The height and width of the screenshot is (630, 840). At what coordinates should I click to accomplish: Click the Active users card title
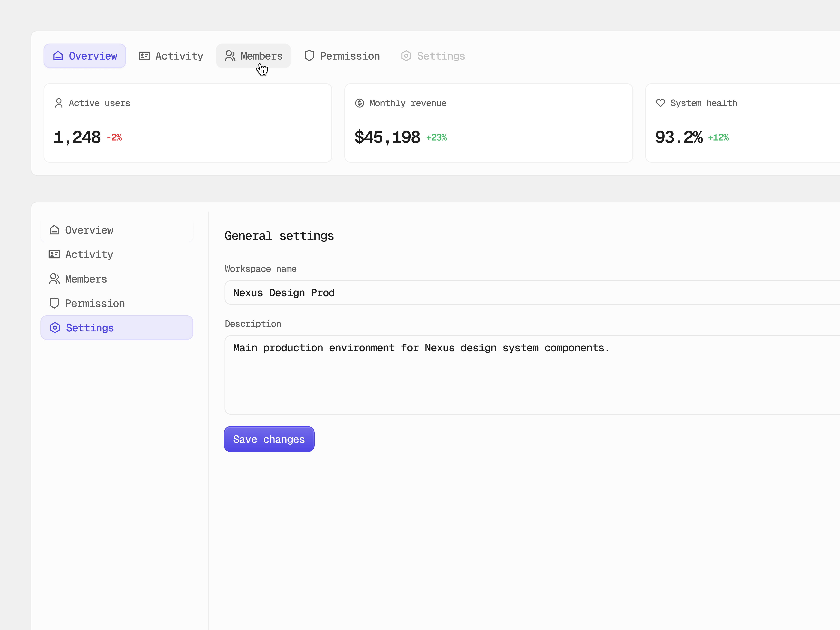coord(99,103)
